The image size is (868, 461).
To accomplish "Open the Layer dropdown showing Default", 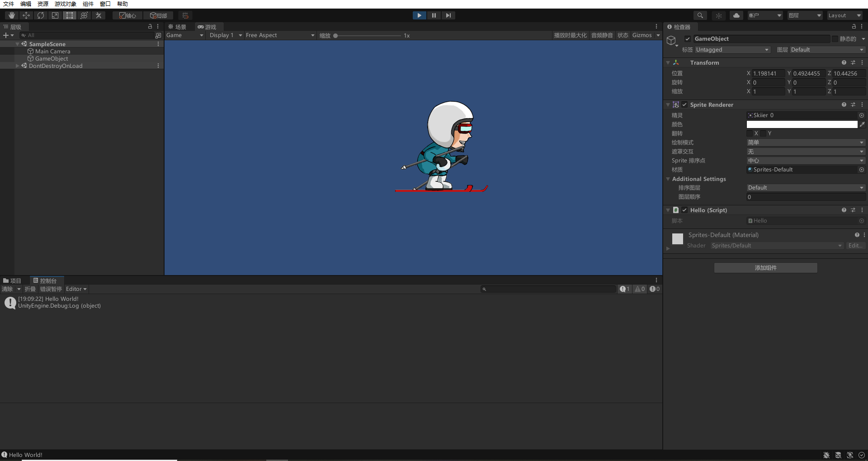I will [x=827, y=50].
